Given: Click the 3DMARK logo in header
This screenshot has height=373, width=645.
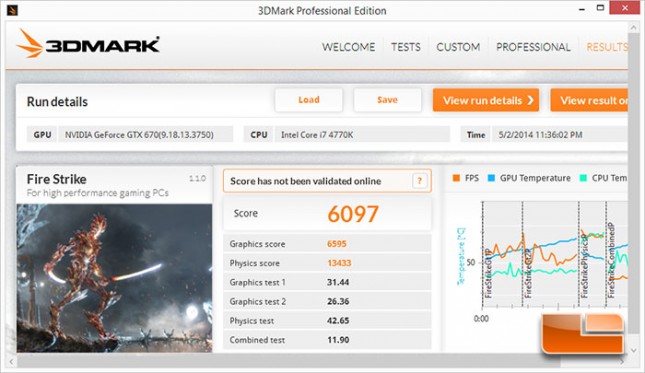Looking at the screenshot, I should [x=88, y=44].
